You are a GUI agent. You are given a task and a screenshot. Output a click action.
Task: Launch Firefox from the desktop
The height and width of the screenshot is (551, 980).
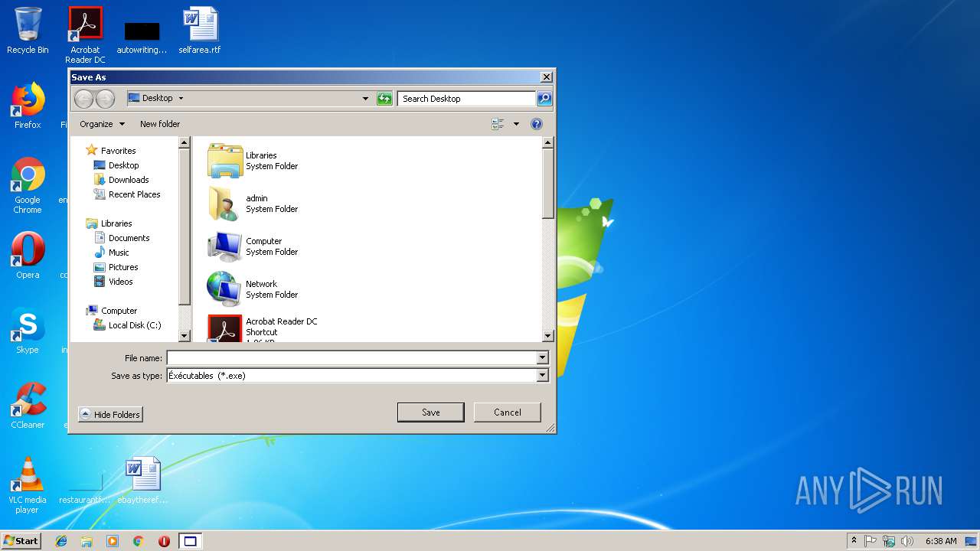(28, 106)
